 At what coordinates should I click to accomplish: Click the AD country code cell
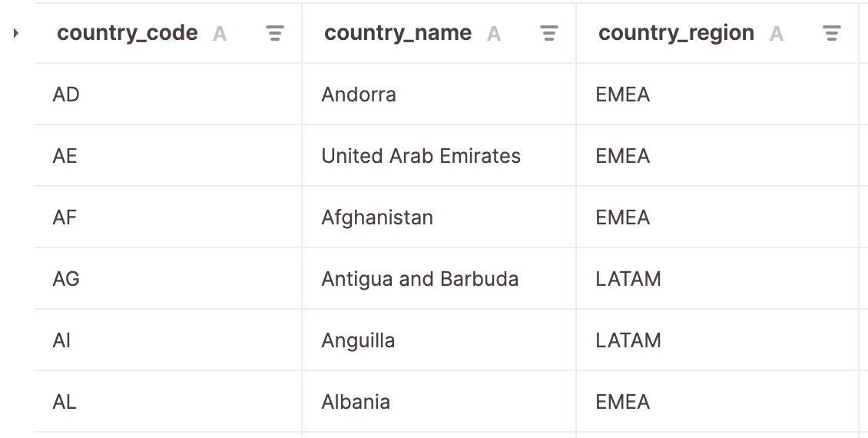click(66, 95)
